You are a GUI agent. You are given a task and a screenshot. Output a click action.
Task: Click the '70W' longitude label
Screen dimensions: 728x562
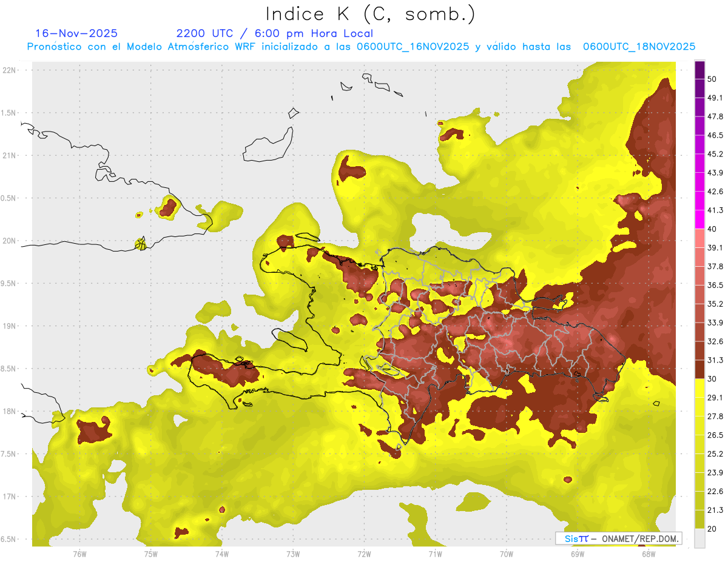click(x=507, y=554)
